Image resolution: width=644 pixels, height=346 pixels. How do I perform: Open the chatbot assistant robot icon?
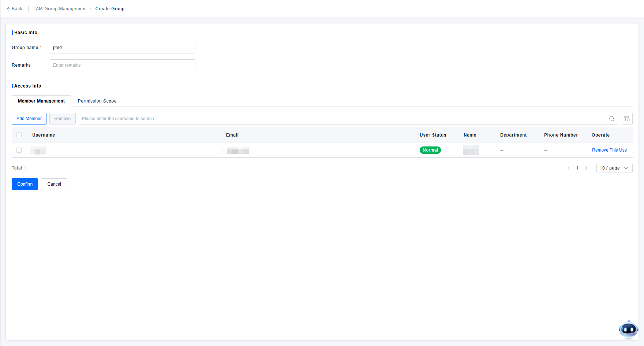tap(628, 330)
